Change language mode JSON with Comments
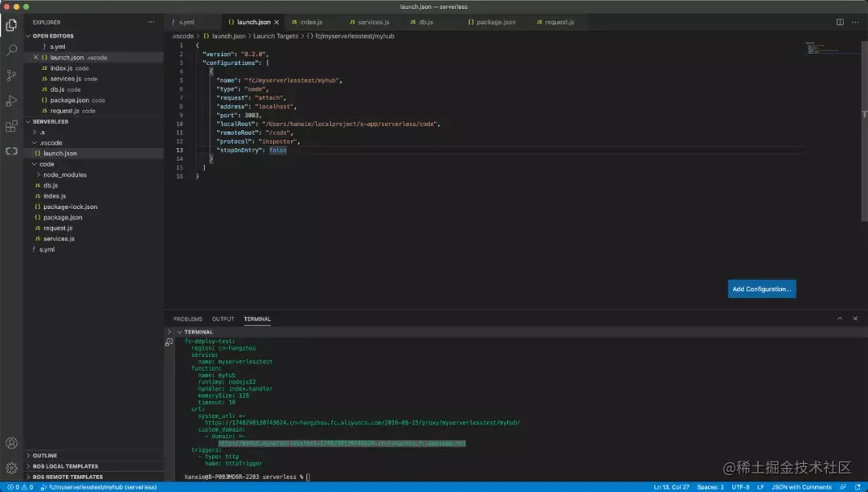The width and height of the screenshot is (868, 492). 801,487
